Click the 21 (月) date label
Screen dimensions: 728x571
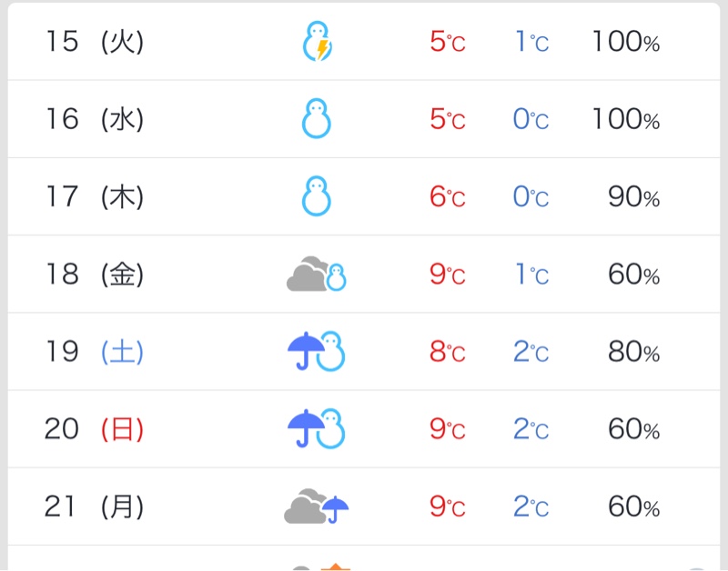pos(95,506)
